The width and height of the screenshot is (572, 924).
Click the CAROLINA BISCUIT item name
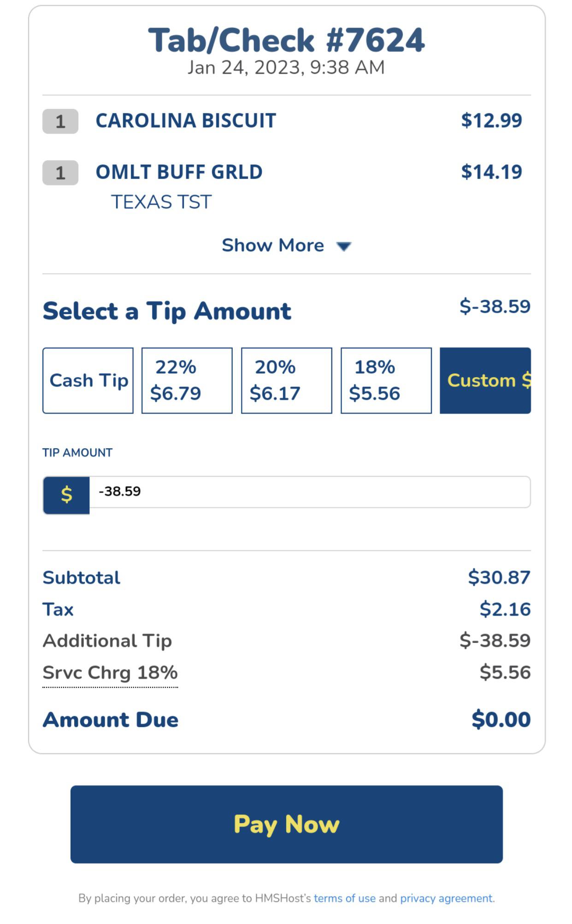point(186,121)
